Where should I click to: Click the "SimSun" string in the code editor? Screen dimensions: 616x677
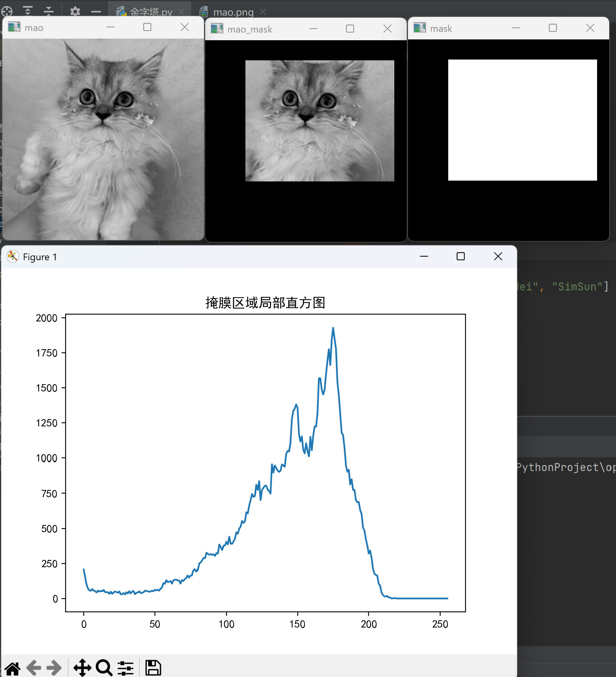[577, 286]
